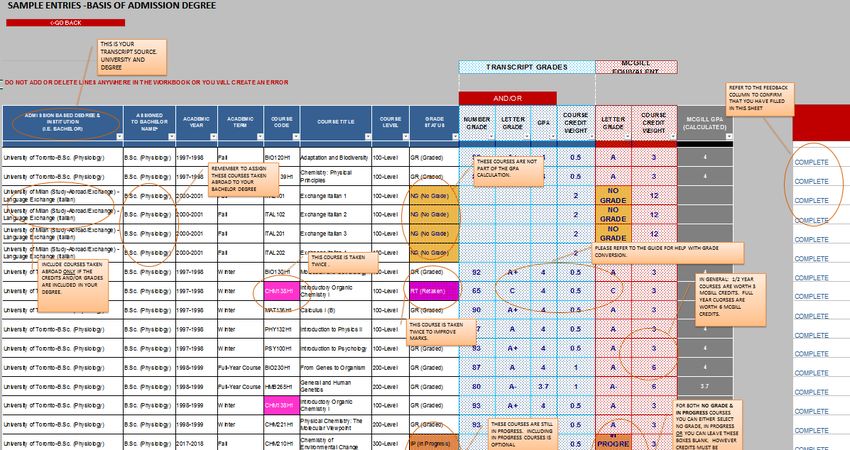Select the 'PLEASE REFER TO THE GUIDE' callout note

click(668, 252)
